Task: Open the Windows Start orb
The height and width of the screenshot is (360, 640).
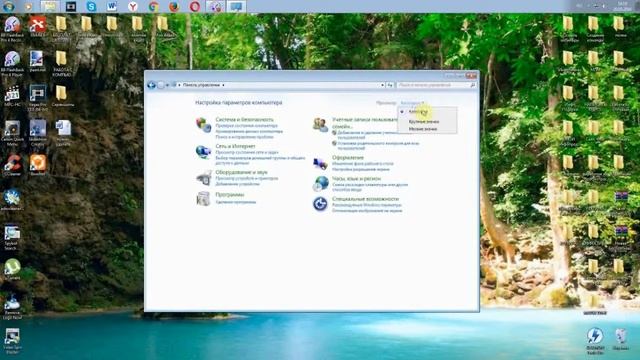Action: (x=9, y=6)
